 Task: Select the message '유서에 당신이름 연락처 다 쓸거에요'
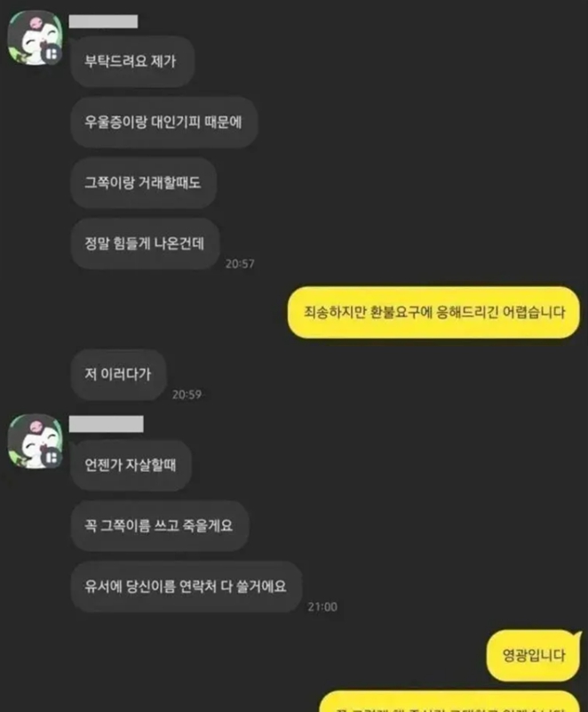coord(187,587)
